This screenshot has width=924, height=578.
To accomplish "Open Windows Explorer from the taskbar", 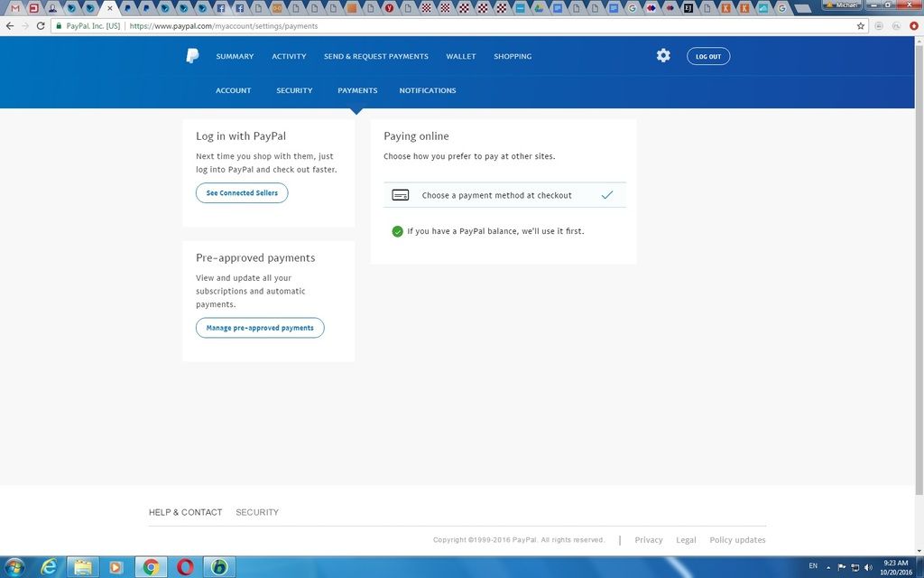I will 83,567.
